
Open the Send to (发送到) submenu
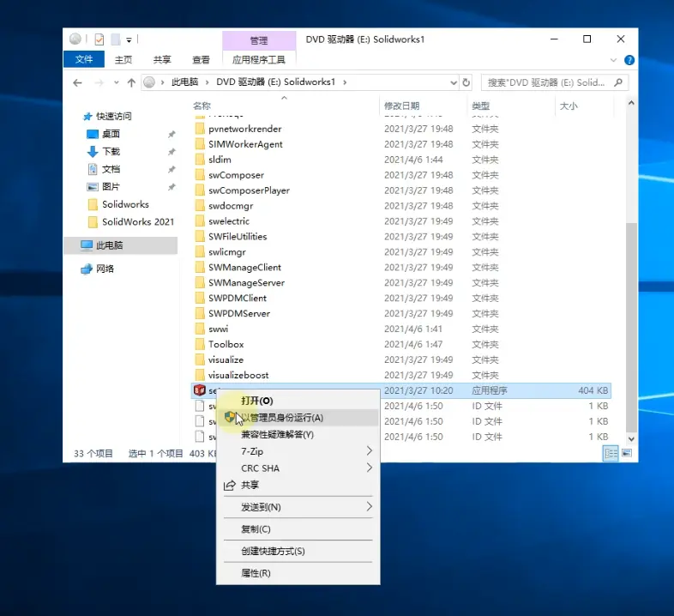coord(298,507)
